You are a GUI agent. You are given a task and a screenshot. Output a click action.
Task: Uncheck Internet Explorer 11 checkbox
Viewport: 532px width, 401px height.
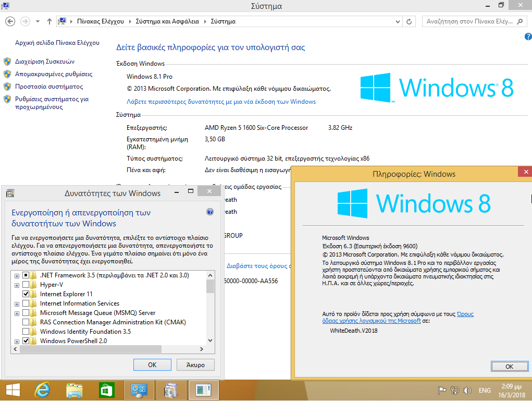[26, 294]
